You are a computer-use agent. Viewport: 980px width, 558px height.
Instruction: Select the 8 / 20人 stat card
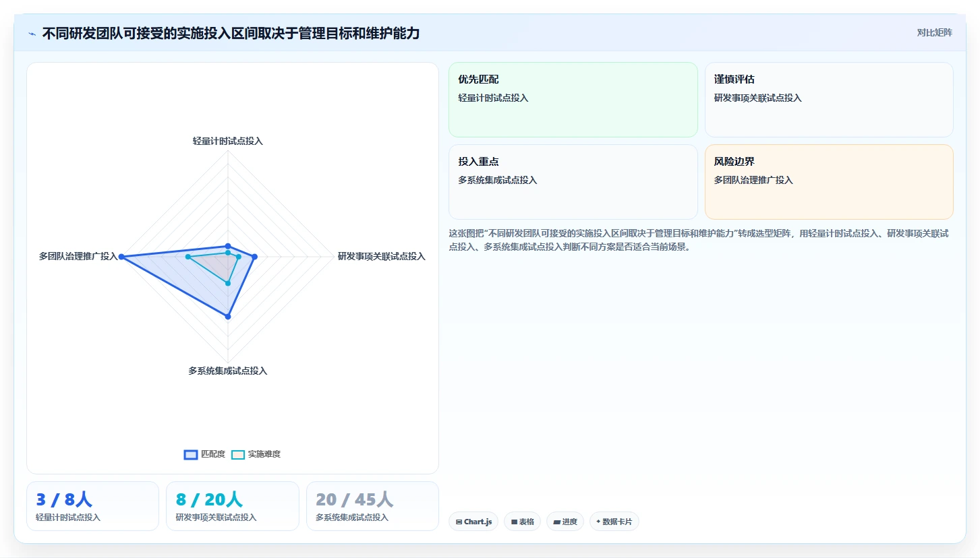233,506
